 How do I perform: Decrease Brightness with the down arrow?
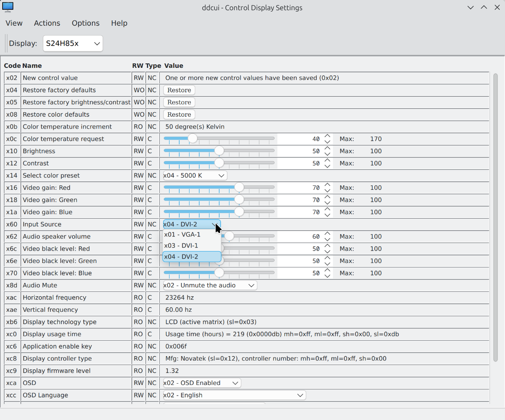(x=327, y=154)
